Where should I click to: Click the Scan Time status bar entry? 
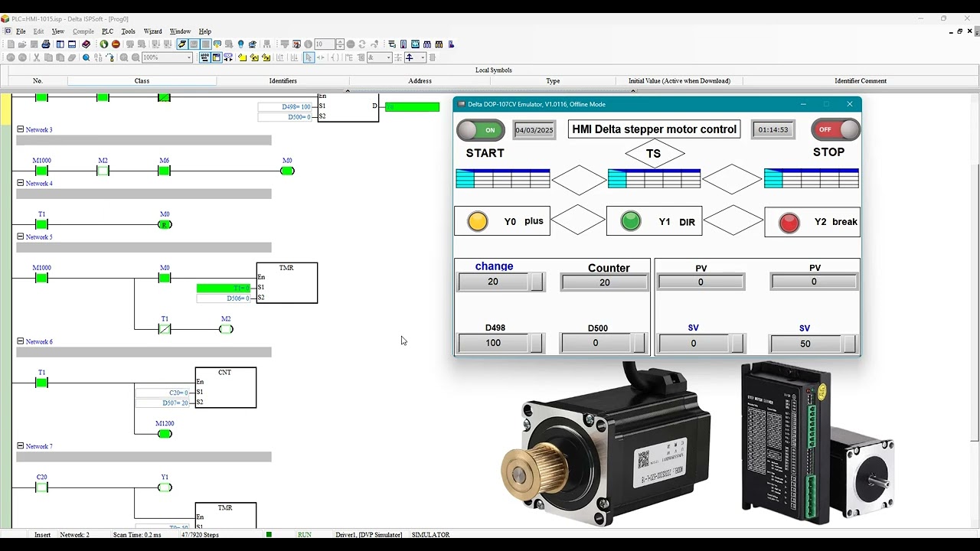(x=137, y=534)
